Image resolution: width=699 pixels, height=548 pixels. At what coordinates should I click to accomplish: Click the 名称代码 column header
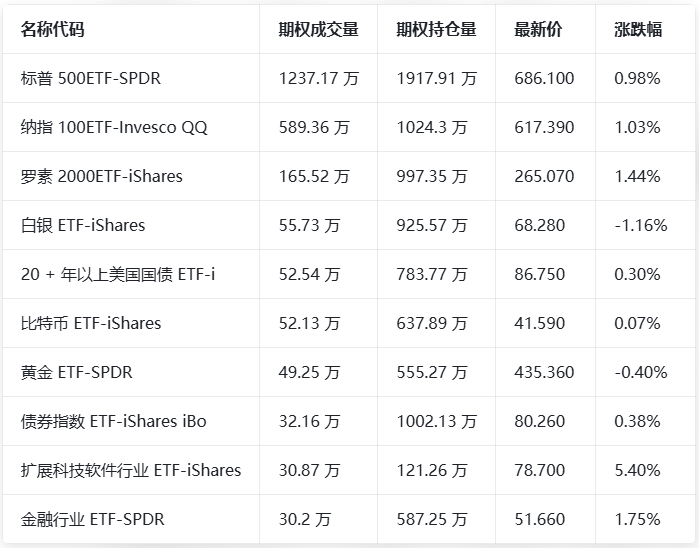tap(53, 30)
